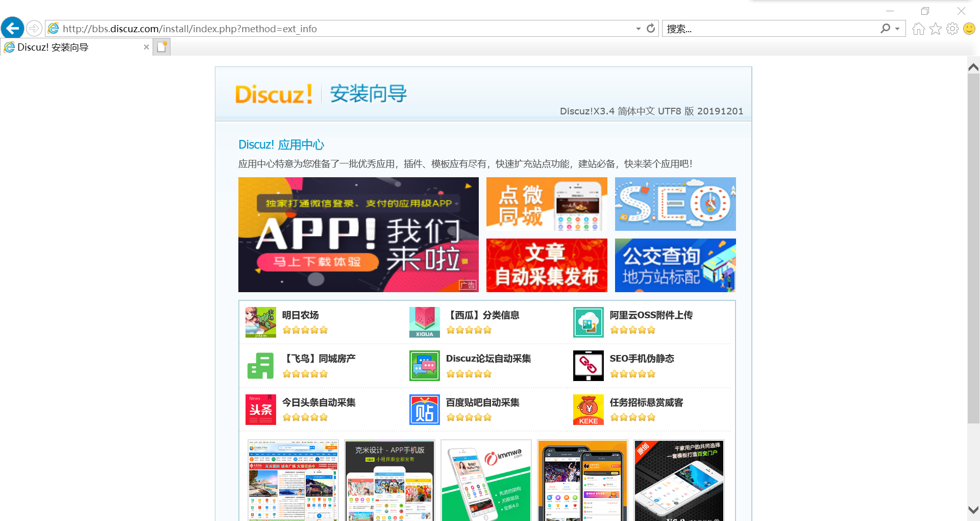Open the SEO手机伪静态 link
The image size is (980, 521).
(642, 359)
